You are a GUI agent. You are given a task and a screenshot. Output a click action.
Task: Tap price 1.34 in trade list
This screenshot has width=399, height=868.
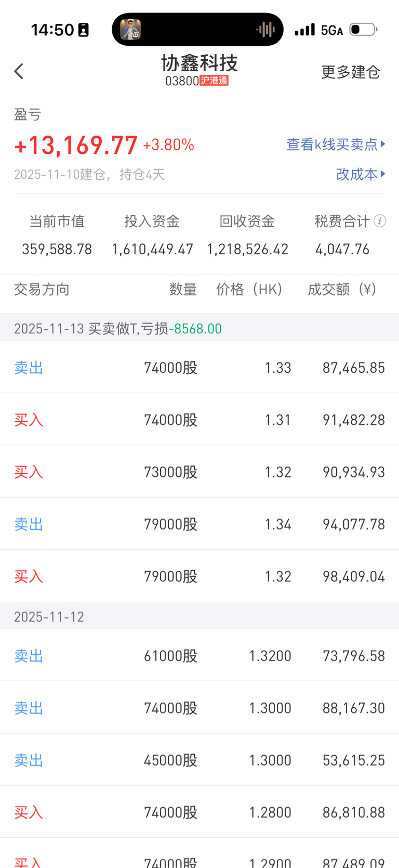click(278, 524)
